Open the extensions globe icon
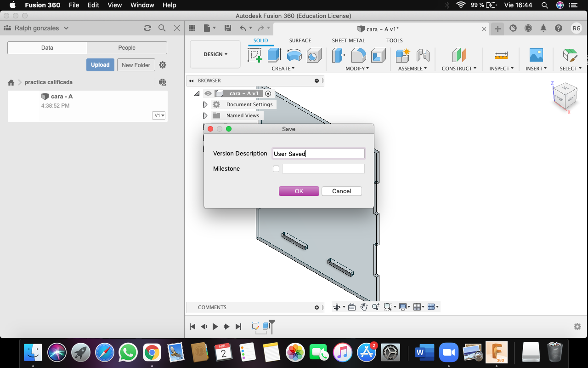This screenshot has width=588, height=368. [163, 82]
